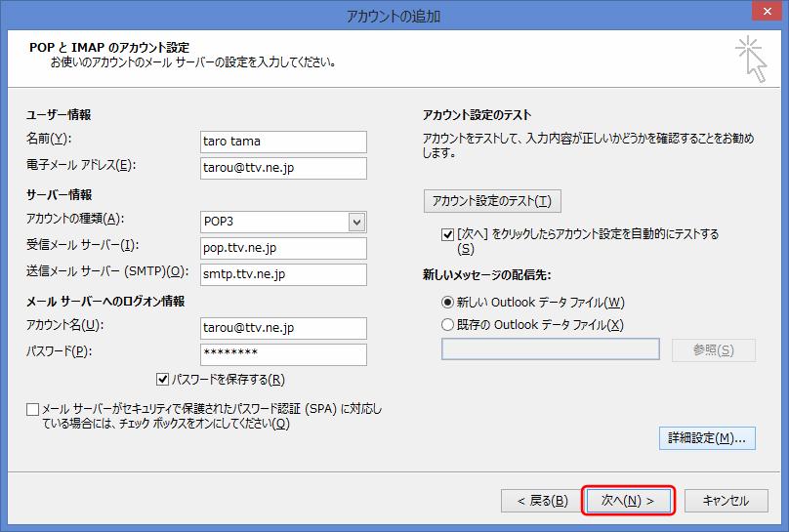Click the 名前 field containing taro tama
The width and height of the screenshot is (789, 532).
tap(282, 142)
